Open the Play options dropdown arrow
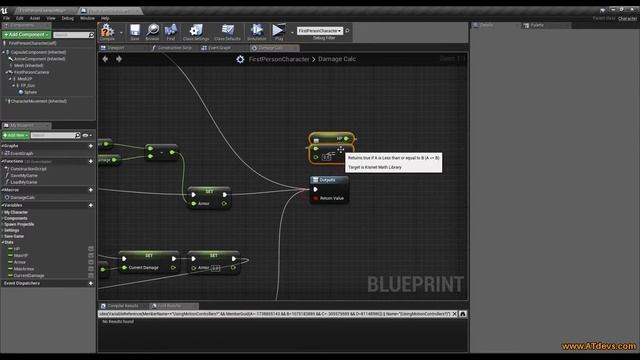 (292, 32)
